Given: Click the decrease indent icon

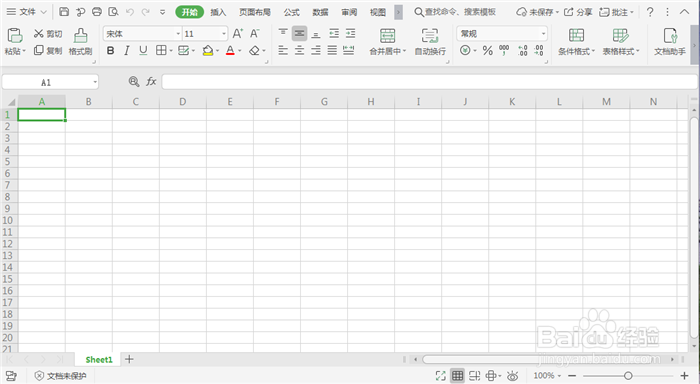Looking at the screenshot, I should [x=334, y=33].
